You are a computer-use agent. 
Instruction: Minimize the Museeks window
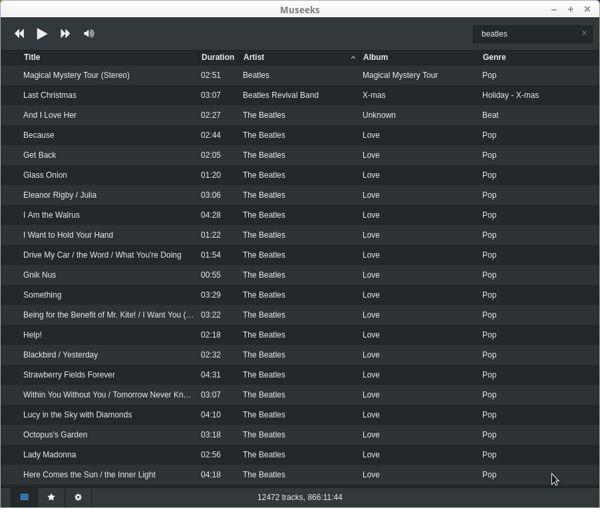554,9
